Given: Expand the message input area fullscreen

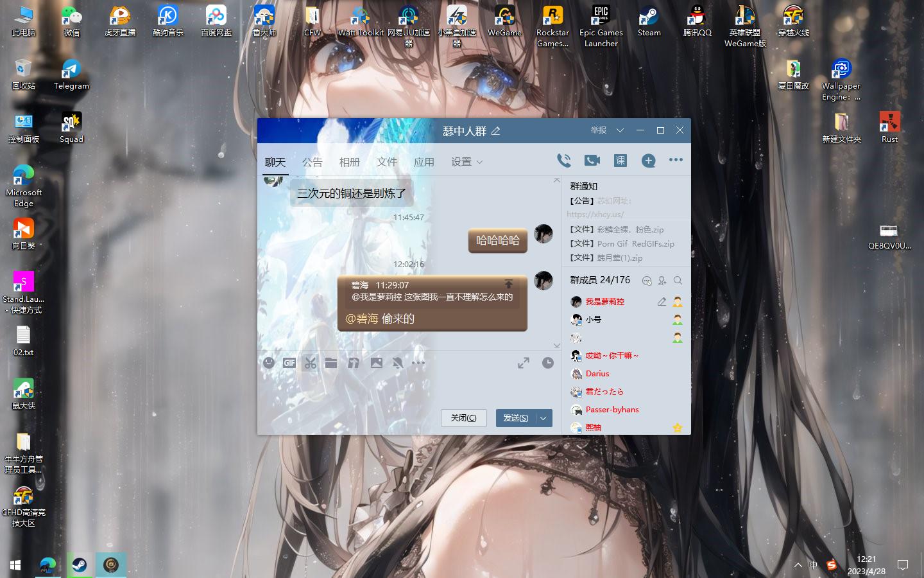Looking at the screenshot, I should 524,363.
